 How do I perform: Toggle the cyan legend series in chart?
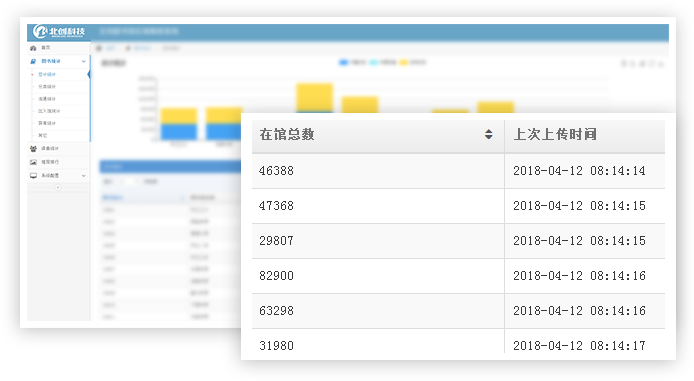(x=374, y=62)
